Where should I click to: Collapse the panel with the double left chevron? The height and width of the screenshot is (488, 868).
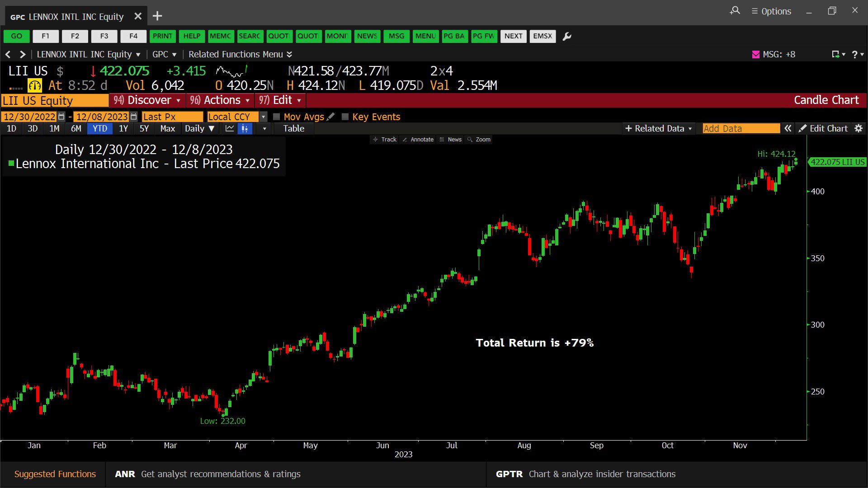pyautogui.click(x=788, y=128)
